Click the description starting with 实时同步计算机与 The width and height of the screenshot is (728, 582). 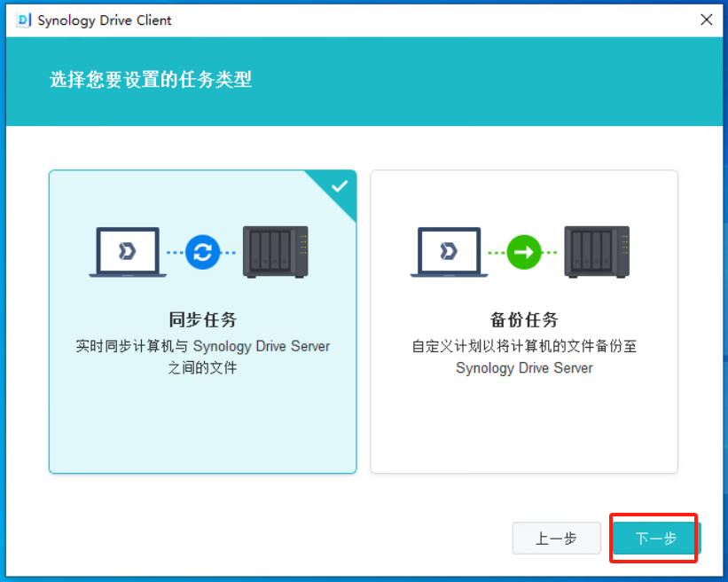click(202, 357)
